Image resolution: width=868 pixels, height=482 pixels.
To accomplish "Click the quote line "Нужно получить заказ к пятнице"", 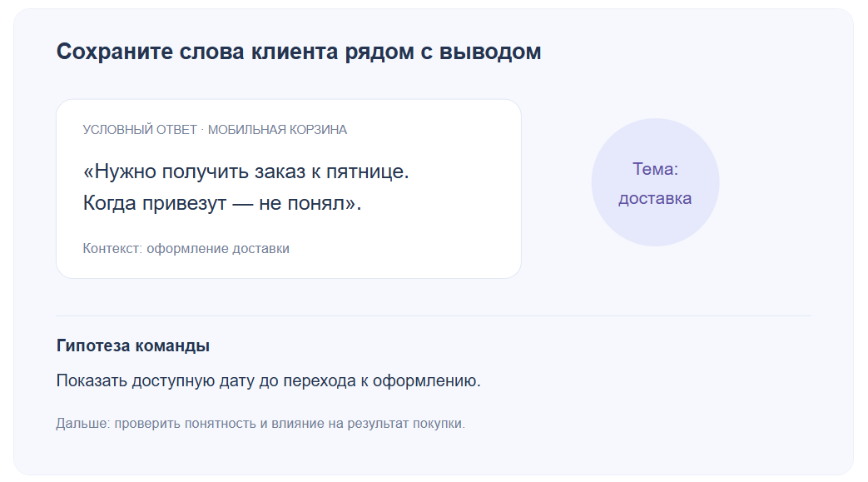I will pyautogui.click(x=249, y=171).
